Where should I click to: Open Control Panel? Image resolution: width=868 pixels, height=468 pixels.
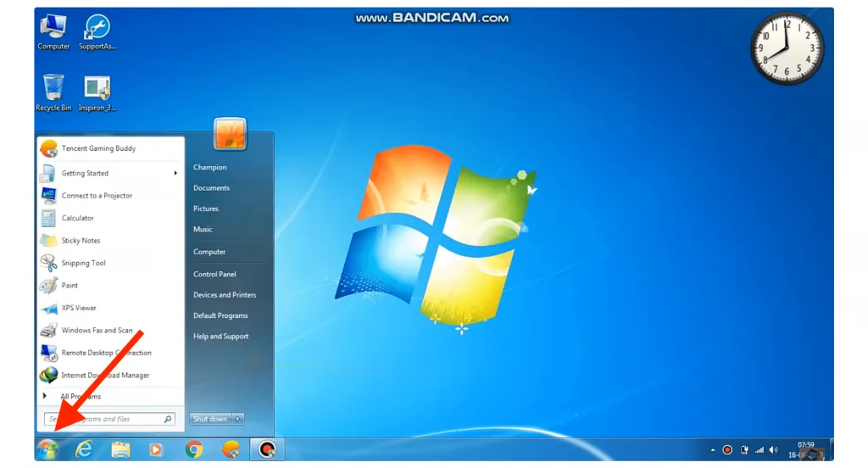pyautogui.click(x=214, y=274)
